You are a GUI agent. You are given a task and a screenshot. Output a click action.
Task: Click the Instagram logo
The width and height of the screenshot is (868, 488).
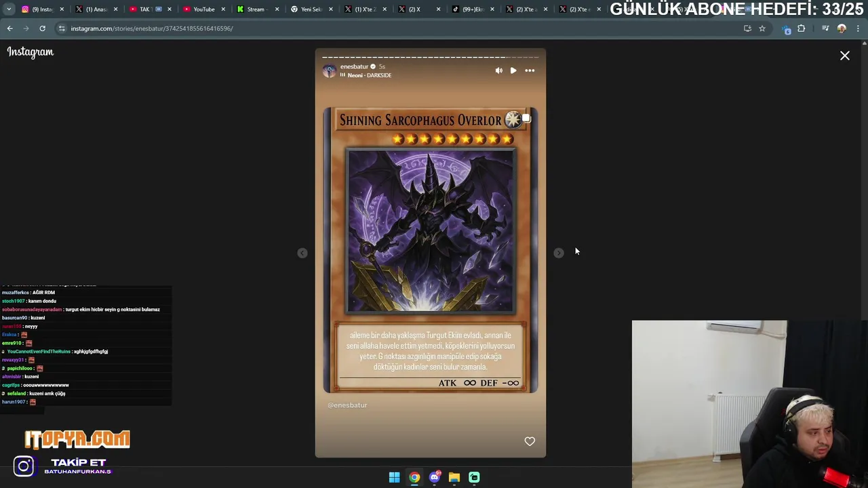pos(31,52)
